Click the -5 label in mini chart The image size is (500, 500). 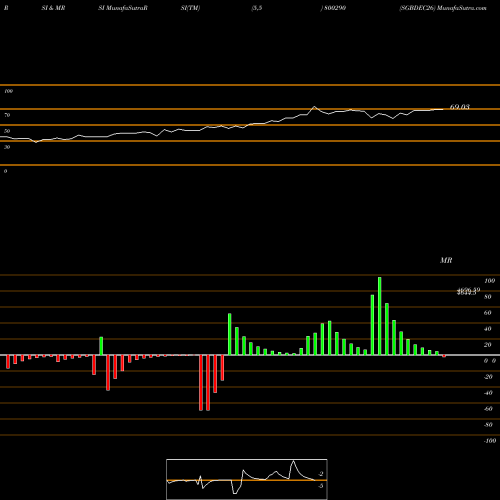click(321, 486)
